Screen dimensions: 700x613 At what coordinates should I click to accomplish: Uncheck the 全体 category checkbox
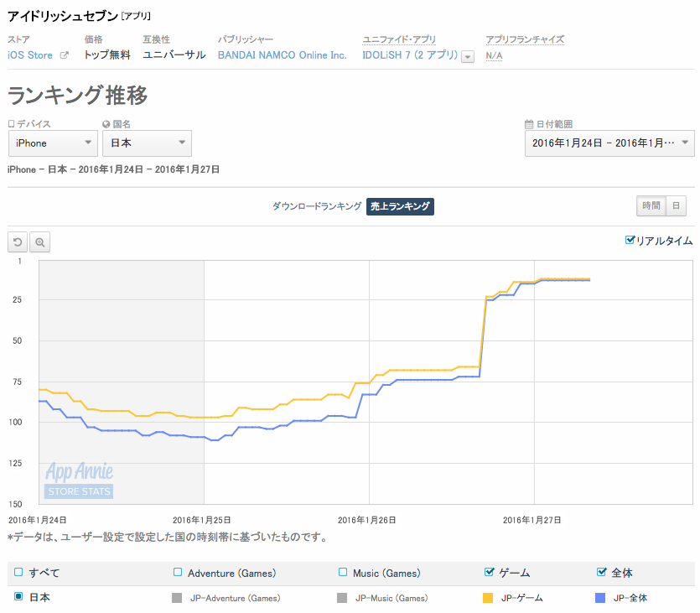point(601,572)
